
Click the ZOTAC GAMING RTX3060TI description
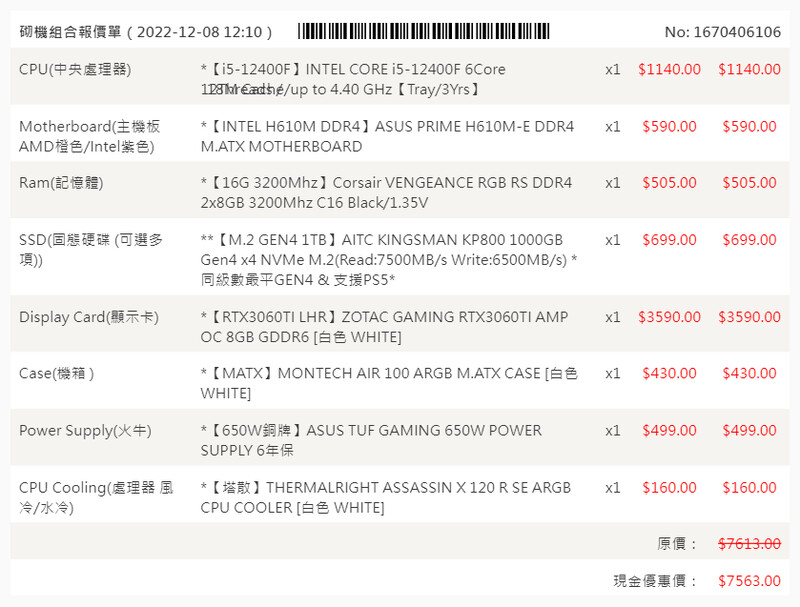384,327
